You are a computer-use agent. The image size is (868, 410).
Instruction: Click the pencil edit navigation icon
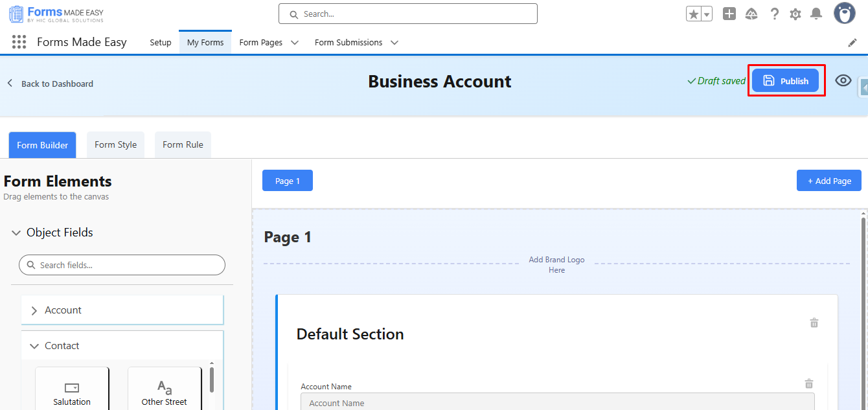click(852, 43)
